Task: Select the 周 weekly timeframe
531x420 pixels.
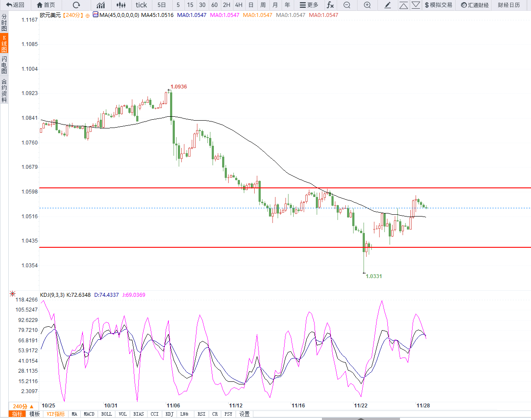Action: (x=263, y=5)
